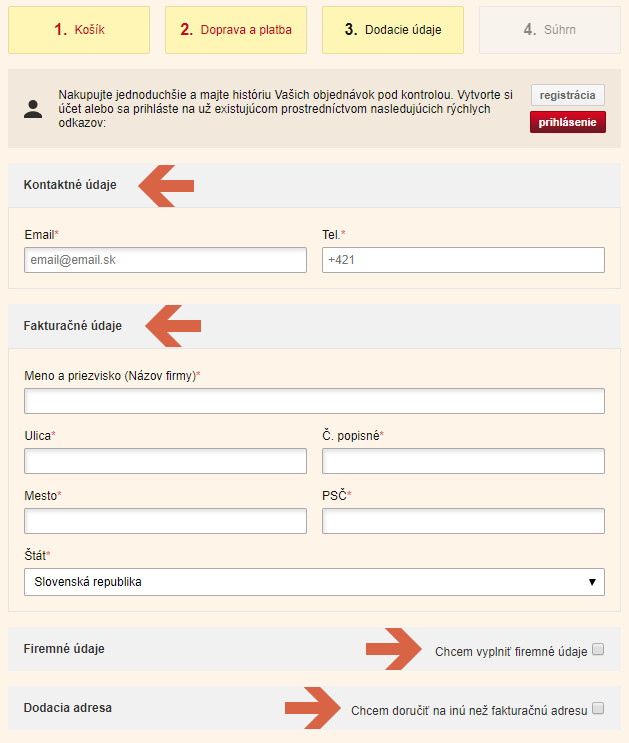Click the arrow pointing to delivery address checkbox
629x743 pixels.
point(313,708)
